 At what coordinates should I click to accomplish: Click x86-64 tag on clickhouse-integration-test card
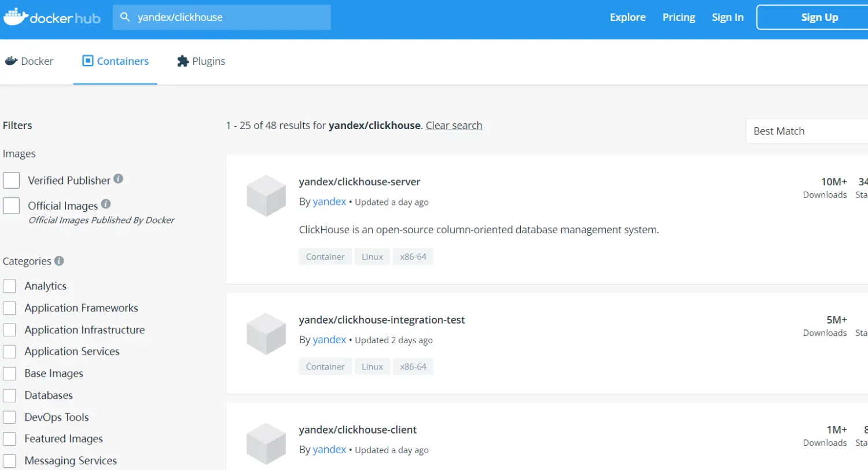pos(413,366)
